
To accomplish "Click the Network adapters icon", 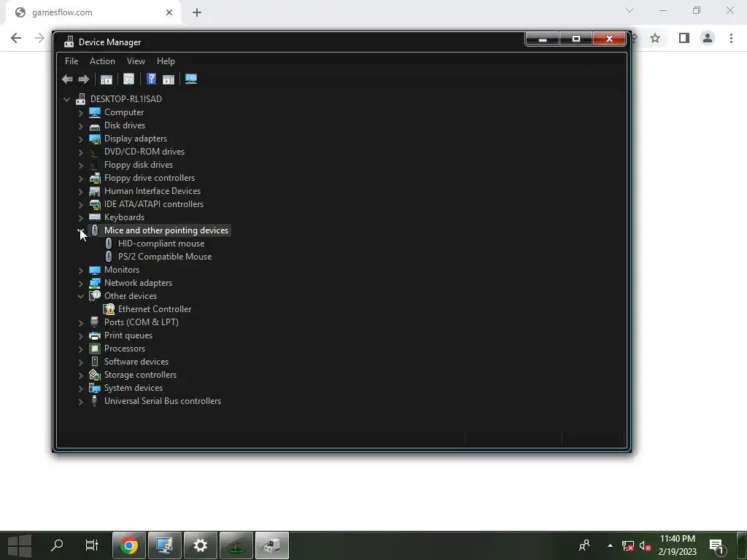I will [95, 283].
